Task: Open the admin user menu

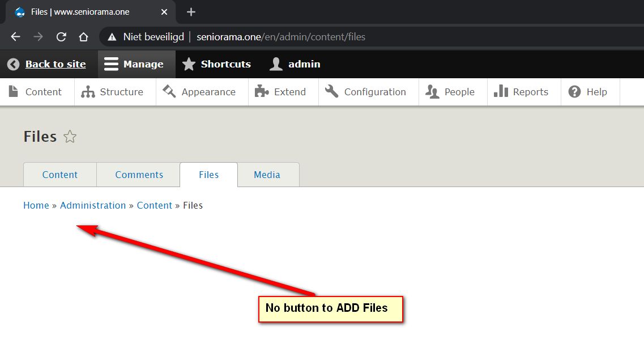Action: click(295, 64)
